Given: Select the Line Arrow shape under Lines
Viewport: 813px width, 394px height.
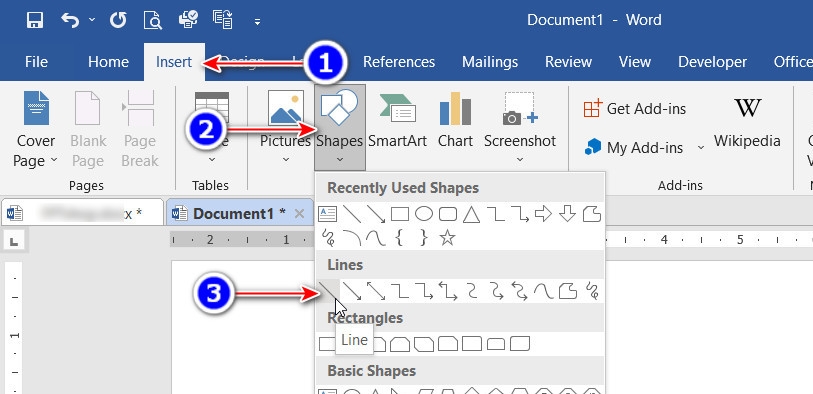Looking at the screenshot, I should pos(352,291).
